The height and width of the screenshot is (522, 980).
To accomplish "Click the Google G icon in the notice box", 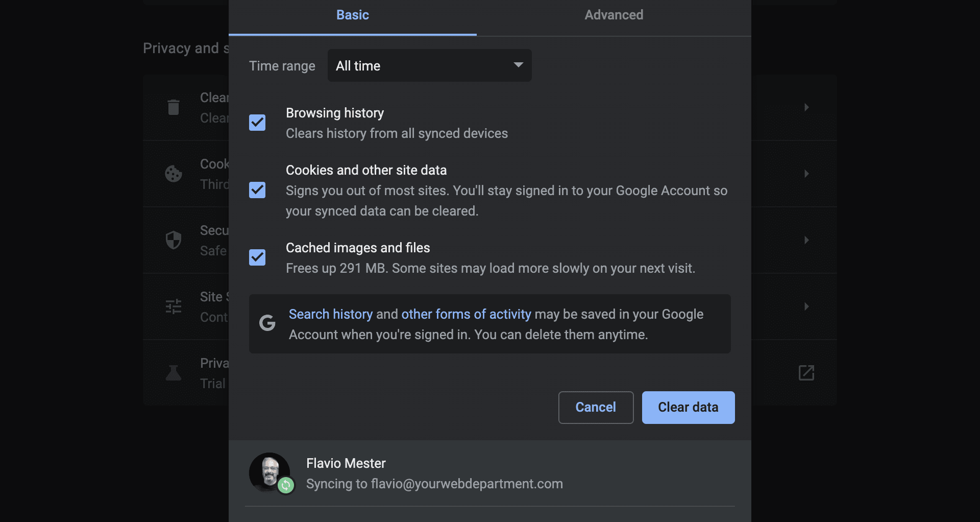I will pos(267,323).
